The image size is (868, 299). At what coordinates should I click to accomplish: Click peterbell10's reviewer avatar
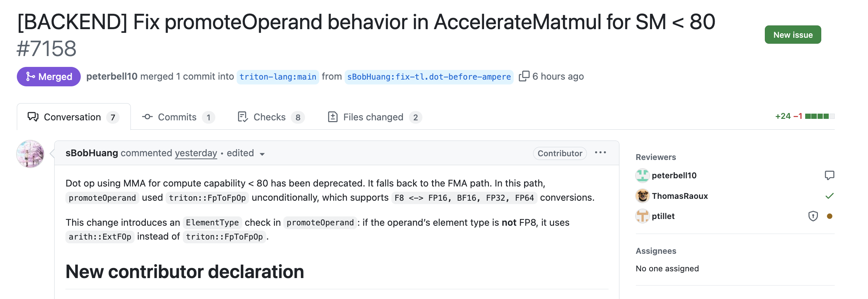point(642,175)
